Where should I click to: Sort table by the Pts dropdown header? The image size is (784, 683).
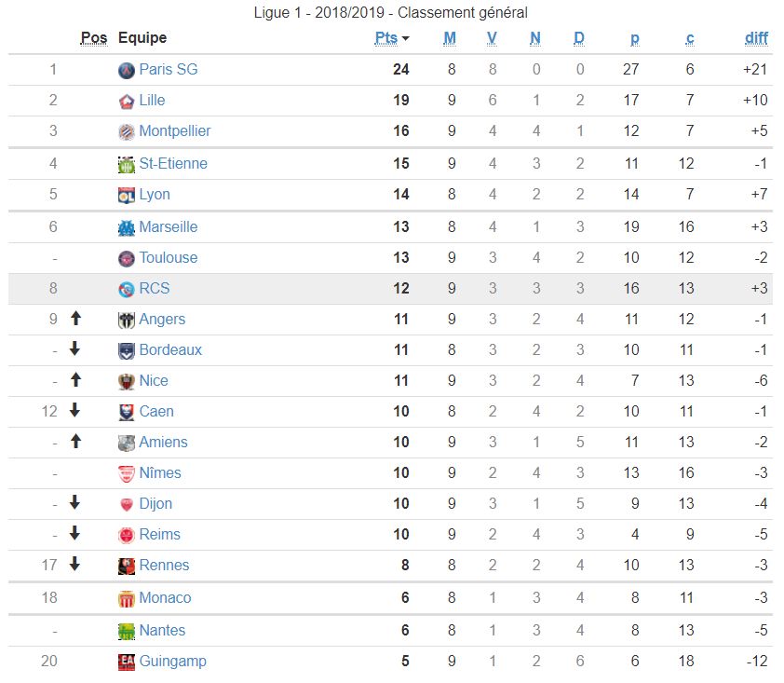coord(391,38)
